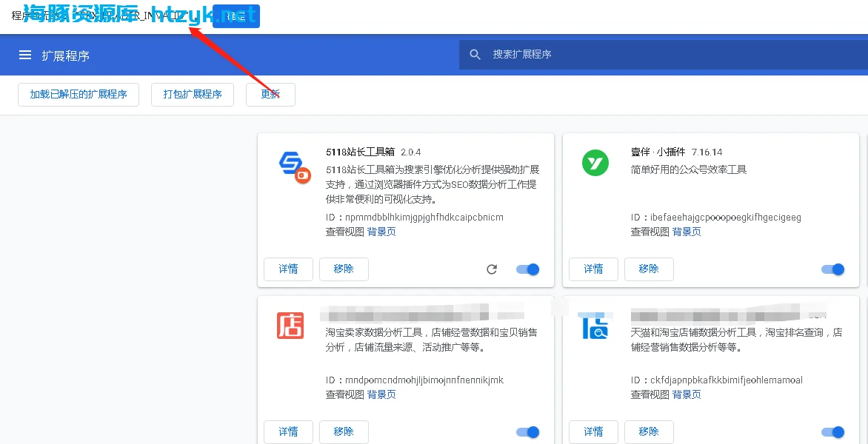This screenshot has height=444, width=868.
Task: Remove the 5118站长工具箱 extension
Action: click(344, 269)
